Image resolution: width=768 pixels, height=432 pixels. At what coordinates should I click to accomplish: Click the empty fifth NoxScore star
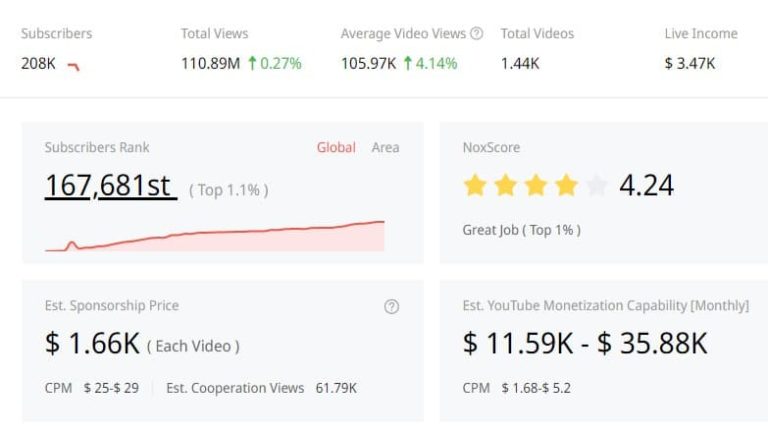coord(596,185)
